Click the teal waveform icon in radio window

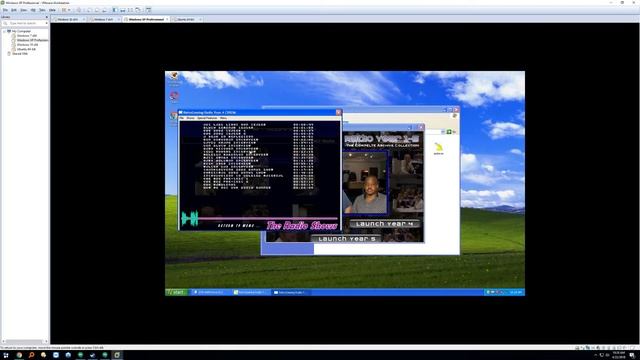point(190,218)
